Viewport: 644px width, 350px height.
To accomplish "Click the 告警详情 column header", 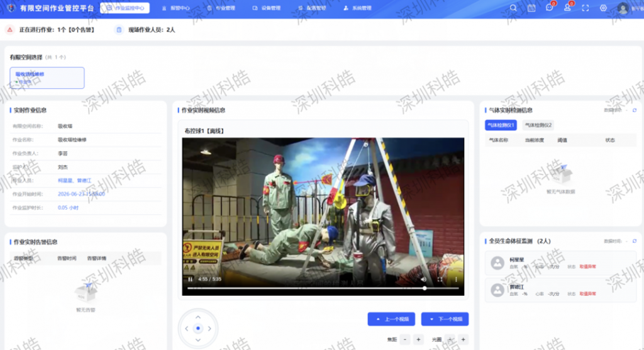I will tap(96, 258).
